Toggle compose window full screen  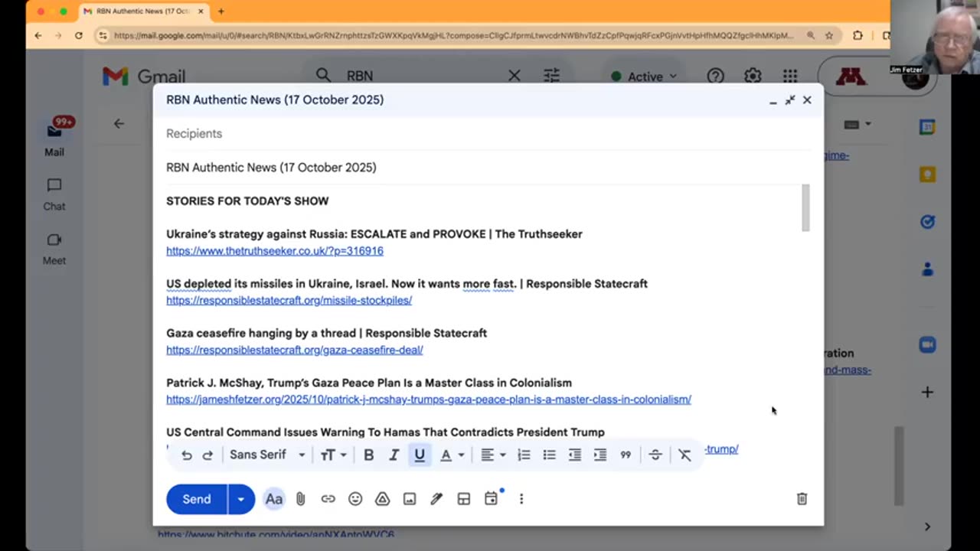point(790,100)
